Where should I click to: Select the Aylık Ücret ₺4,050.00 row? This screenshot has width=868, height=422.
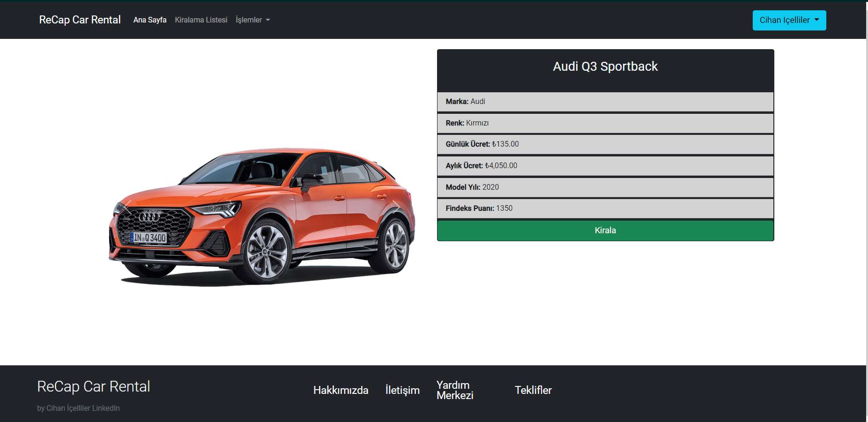tap(605, 166)
